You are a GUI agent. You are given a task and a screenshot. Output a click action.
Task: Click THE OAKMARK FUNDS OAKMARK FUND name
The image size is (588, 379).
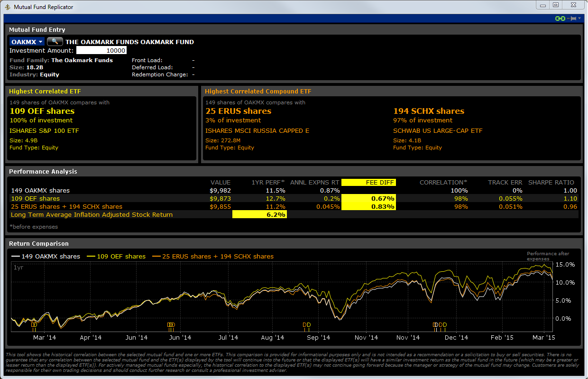click(129, 42)
